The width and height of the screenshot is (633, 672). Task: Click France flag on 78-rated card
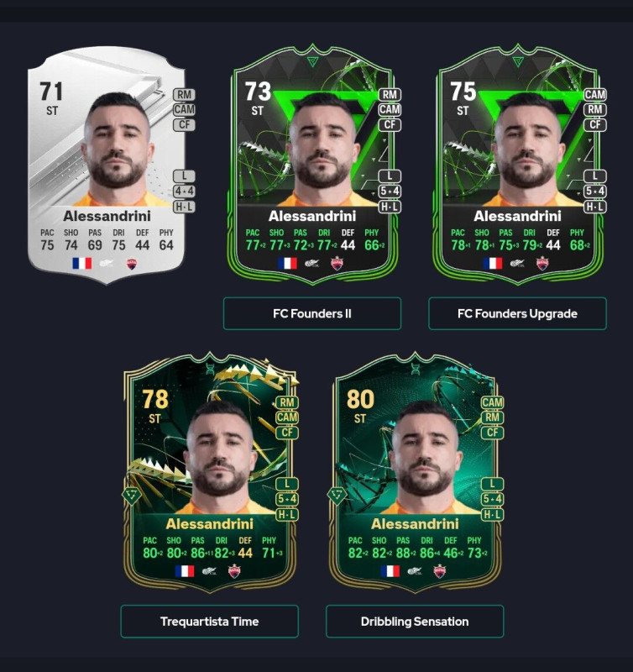(x=185, y=571)
